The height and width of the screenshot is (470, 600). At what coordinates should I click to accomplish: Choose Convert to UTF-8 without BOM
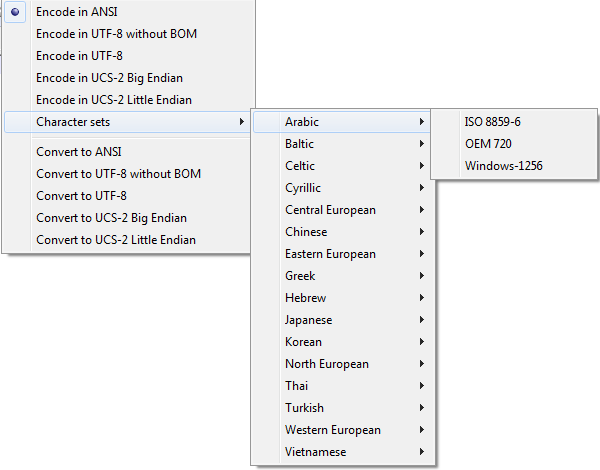(x=118, y=174)
